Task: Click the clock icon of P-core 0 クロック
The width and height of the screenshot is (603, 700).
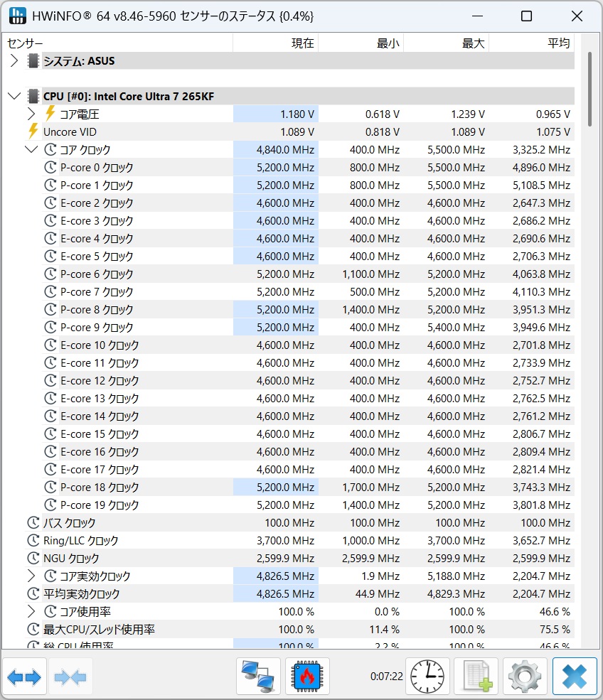Action: click(x=50, y=168)
